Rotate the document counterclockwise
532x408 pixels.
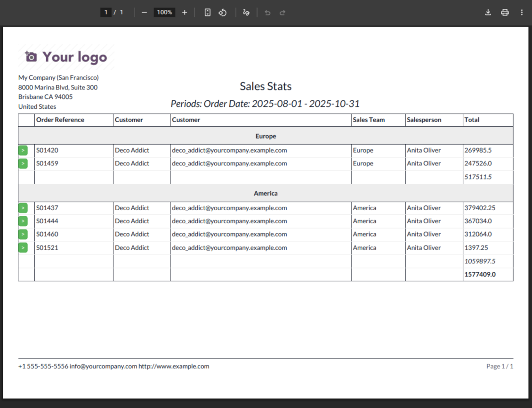(x=223, y=12)
